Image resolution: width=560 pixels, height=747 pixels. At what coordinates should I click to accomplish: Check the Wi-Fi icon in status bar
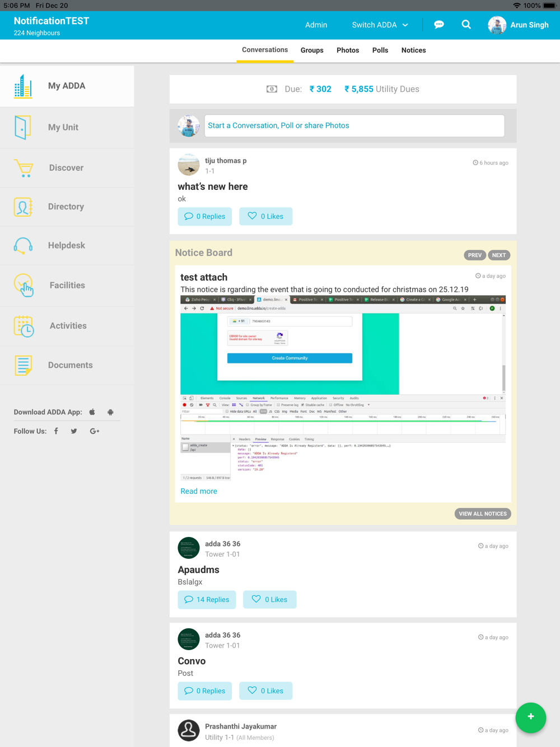coord(516,6)
